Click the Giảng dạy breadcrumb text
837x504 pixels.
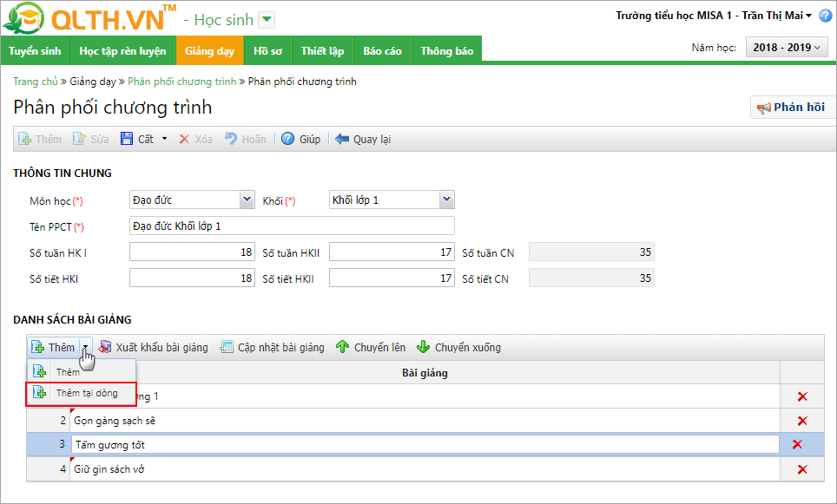pos(93,82)
